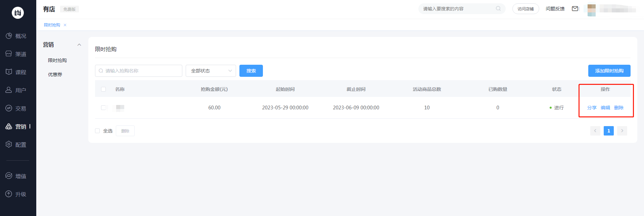Open the 升级 upgrade sidebar item
Screen dimensions: 644x216
pos(16,194)
